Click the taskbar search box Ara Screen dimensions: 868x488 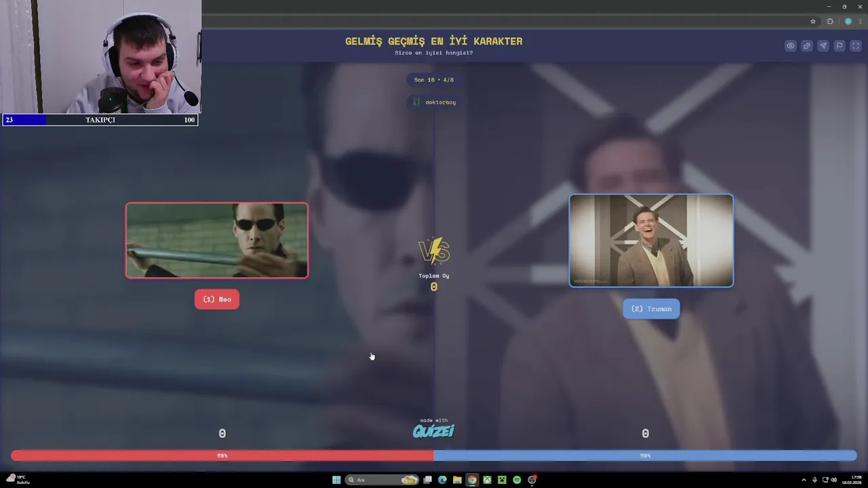[382, 480]
